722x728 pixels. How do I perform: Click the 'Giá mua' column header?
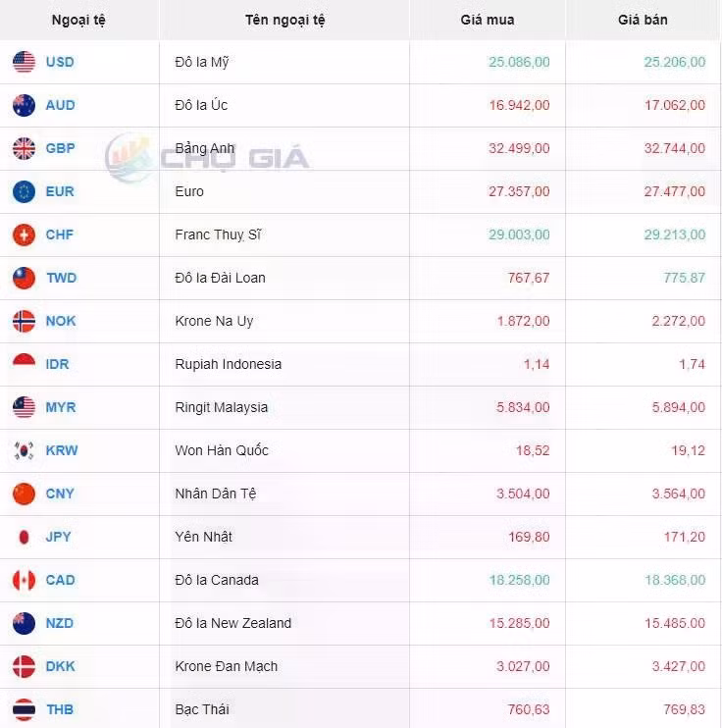pyautogui.click(x=487, y=20)
